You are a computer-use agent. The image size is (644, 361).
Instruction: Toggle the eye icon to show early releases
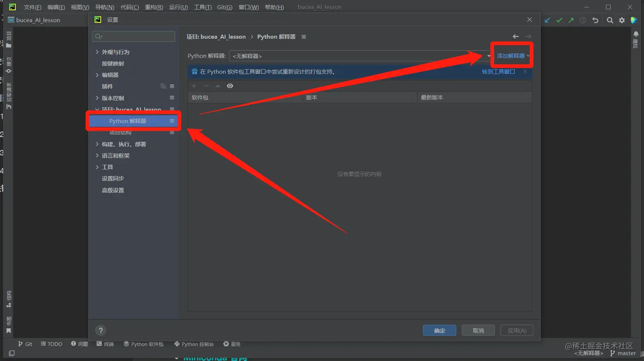pos(230,86)
